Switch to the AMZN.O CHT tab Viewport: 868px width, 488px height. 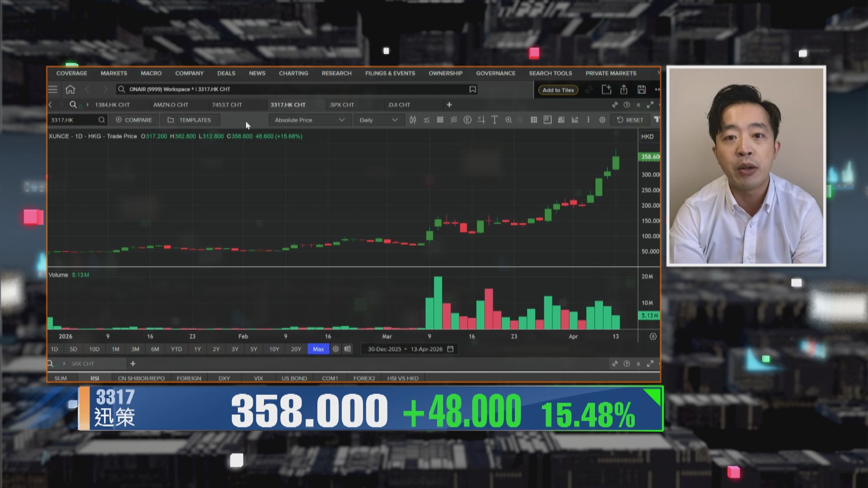pos(170,105)
